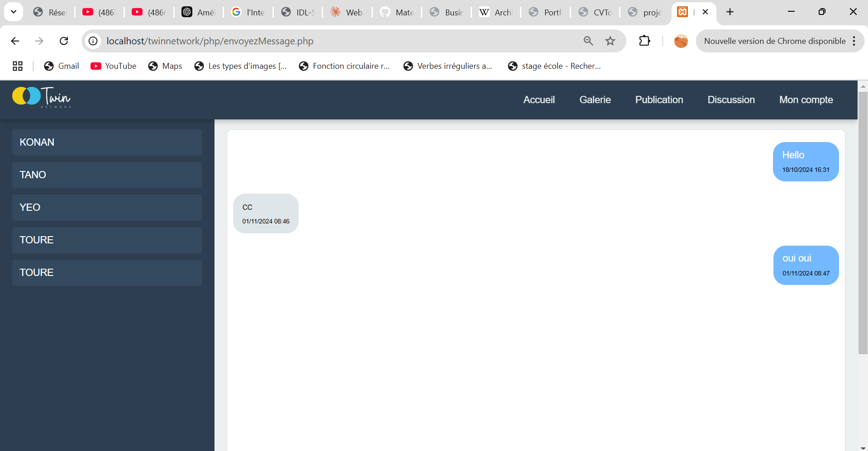Switch to the Discussion menu item
This screenshot has width=868, height=451.
(x=731, y=100)
